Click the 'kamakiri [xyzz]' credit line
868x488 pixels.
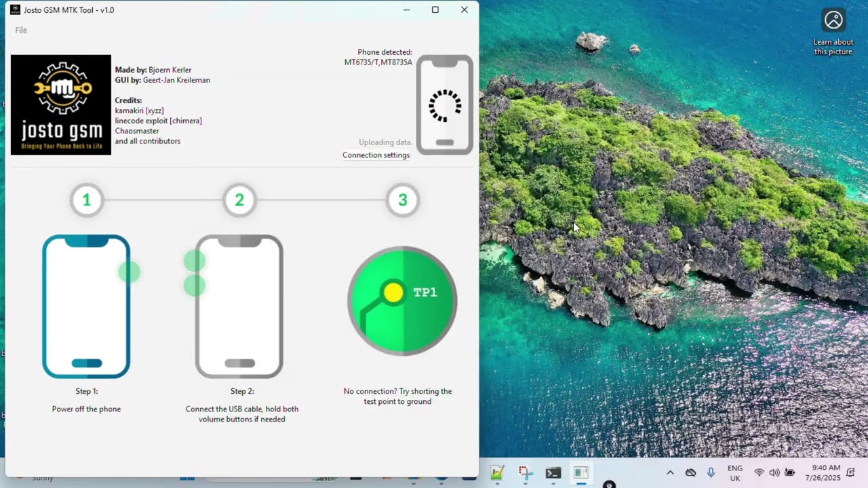click(x=140, y=110)
